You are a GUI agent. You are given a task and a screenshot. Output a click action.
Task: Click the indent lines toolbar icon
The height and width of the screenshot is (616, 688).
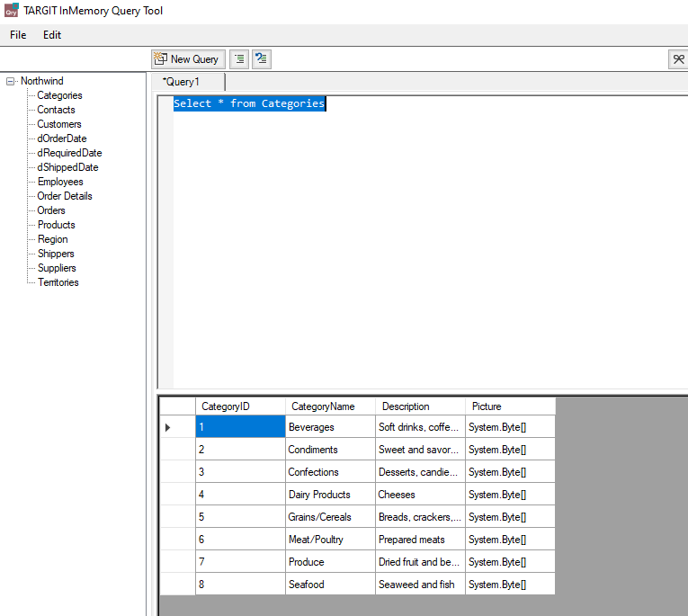point(239,59)
